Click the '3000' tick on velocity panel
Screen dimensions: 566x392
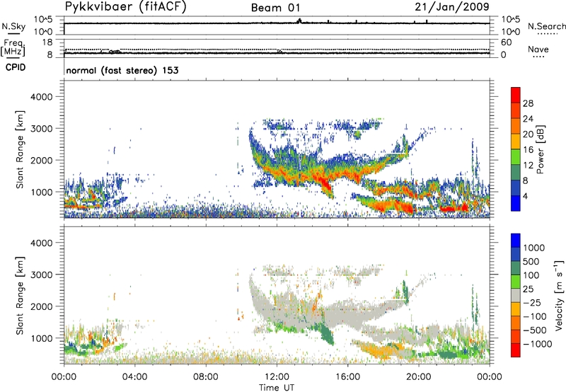click(x=41, y=275)
